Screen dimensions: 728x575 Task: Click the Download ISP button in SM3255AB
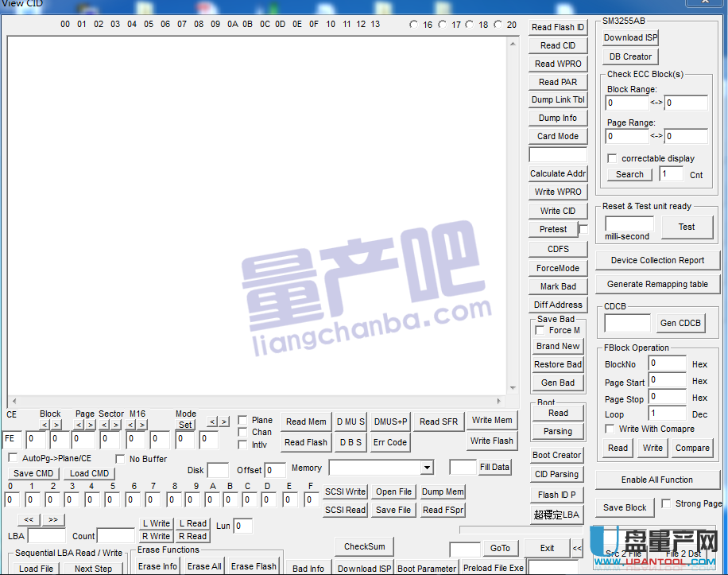(630, 37)
